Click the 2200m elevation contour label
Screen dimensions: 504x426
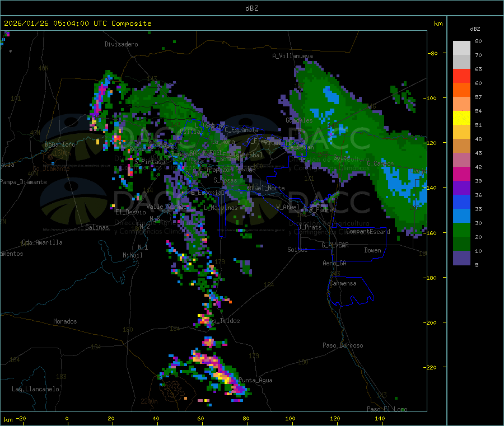tap(149, 401)
